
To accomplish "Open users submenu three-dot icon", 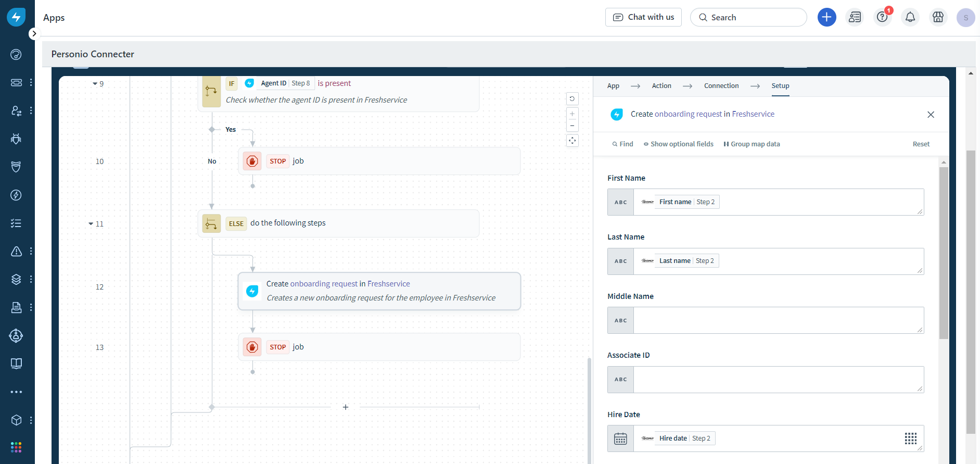I will point(31,111).
